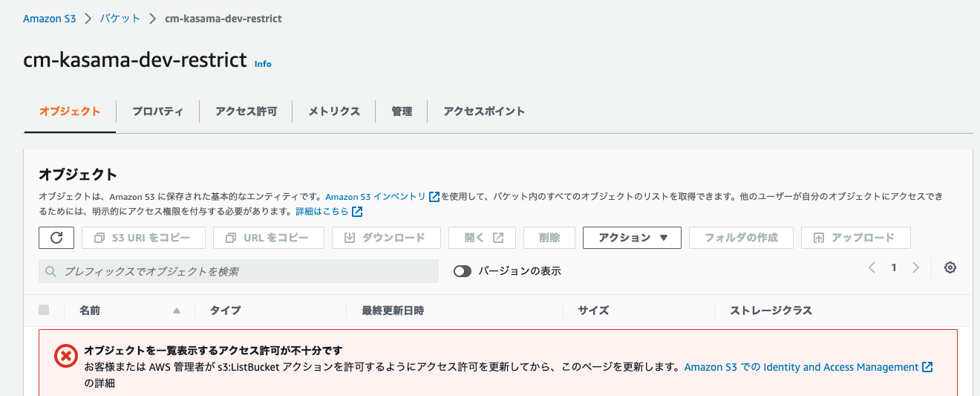Open the メトリクス tab
This screenshot has width=980, height=396.
click(334, 111)
